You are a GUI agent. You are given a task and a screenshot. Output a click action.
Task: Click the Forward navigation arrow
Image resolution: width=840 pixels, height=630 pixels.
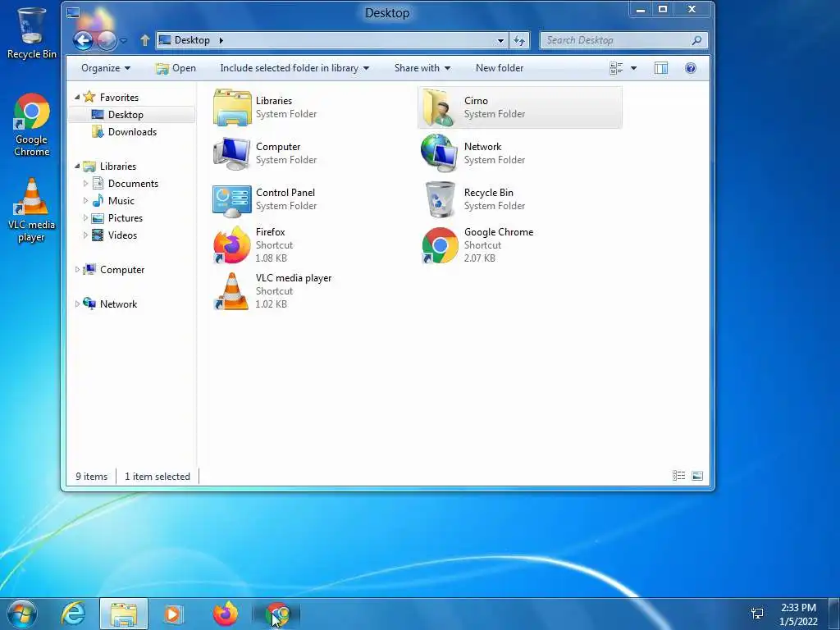[107, 40]
